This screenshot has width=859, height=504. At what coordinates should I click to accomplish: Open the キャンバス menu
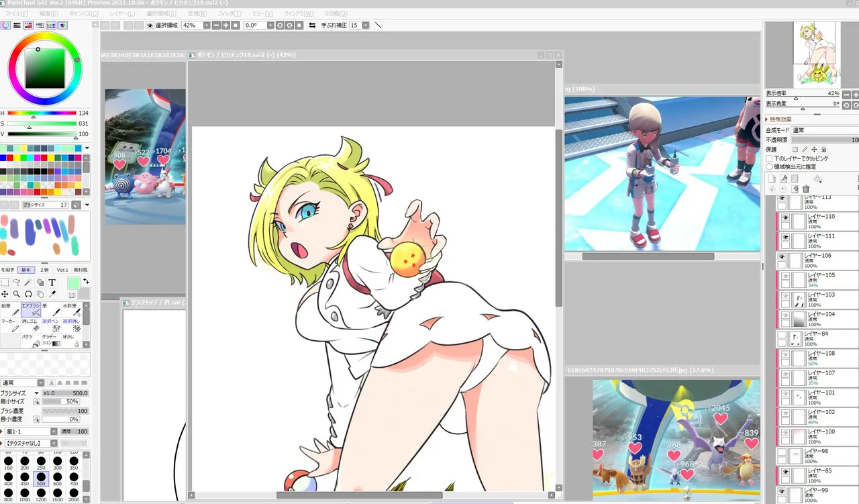pos(85,13)
